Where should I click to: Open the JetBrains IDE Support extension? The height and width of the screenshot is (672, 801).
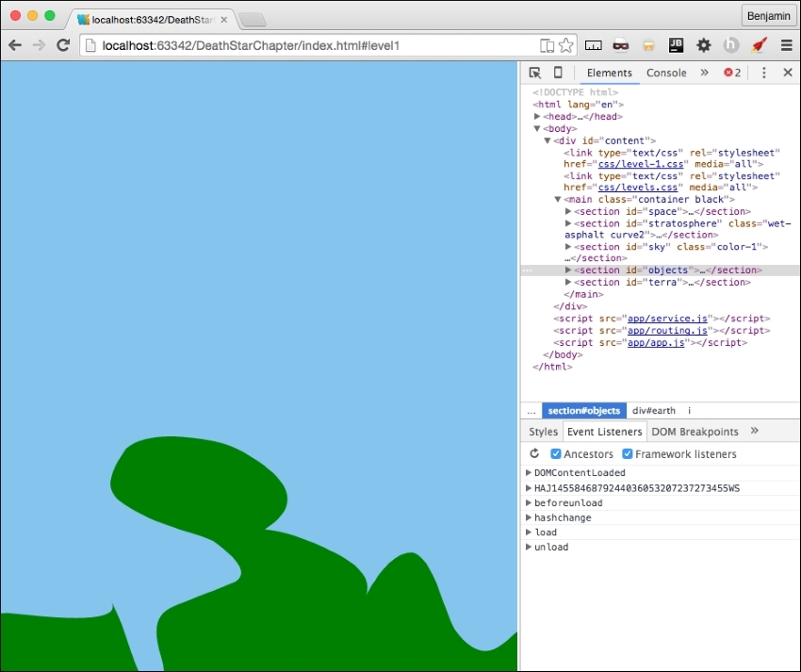click(676, 44)
